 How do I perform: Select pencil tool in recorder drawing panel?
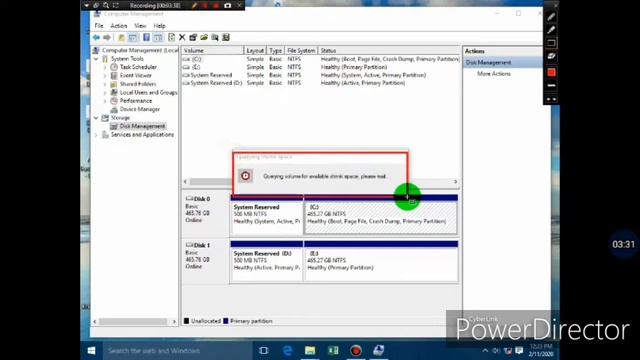pyautogui.click(x=551, y=17)
